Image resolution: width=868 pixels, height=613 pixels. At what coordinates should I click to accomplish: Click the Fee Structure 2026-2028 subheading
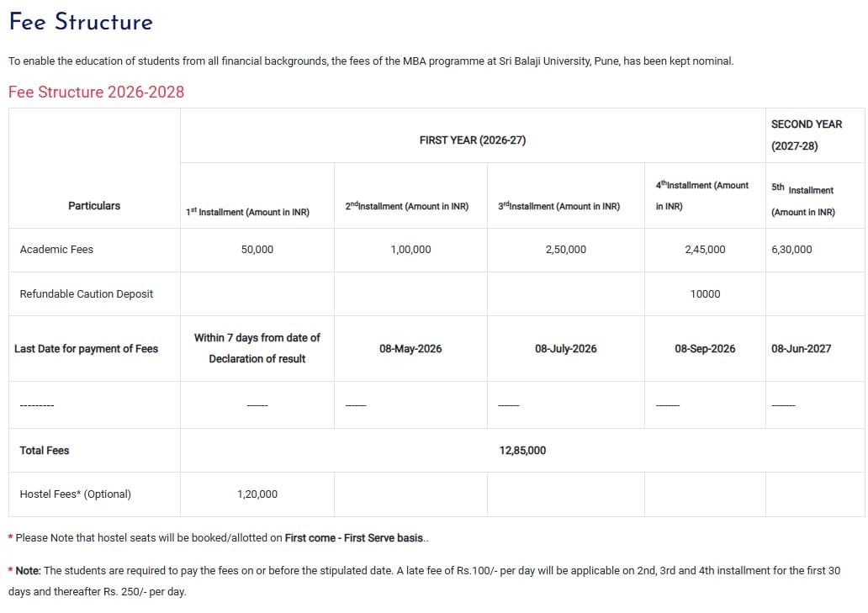click(96, 92)
